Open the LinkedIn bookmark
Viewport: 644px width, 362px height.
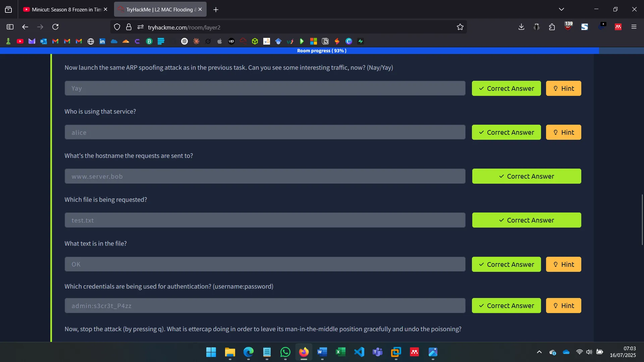click(102, 41)
